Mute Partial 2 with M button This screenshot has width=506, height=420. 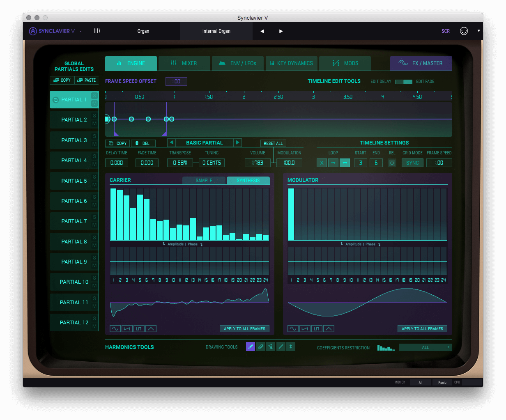point(94,124)
